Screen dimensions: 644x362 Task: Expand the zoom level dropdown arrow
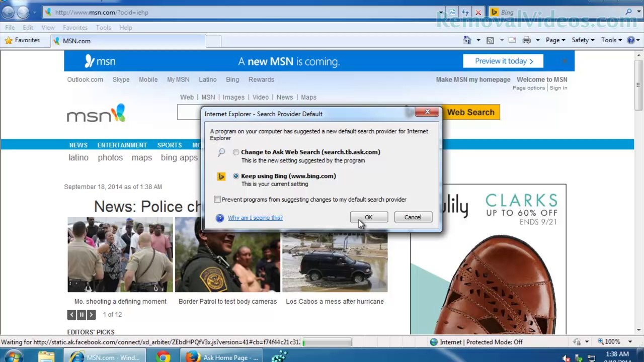click(x=630, y=342)
